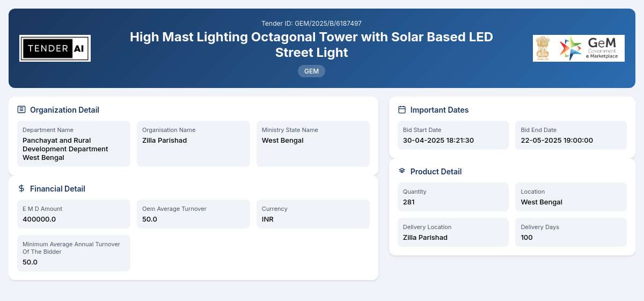
Task: Click the GEM badge under title
Action: (x=311, y=71)
